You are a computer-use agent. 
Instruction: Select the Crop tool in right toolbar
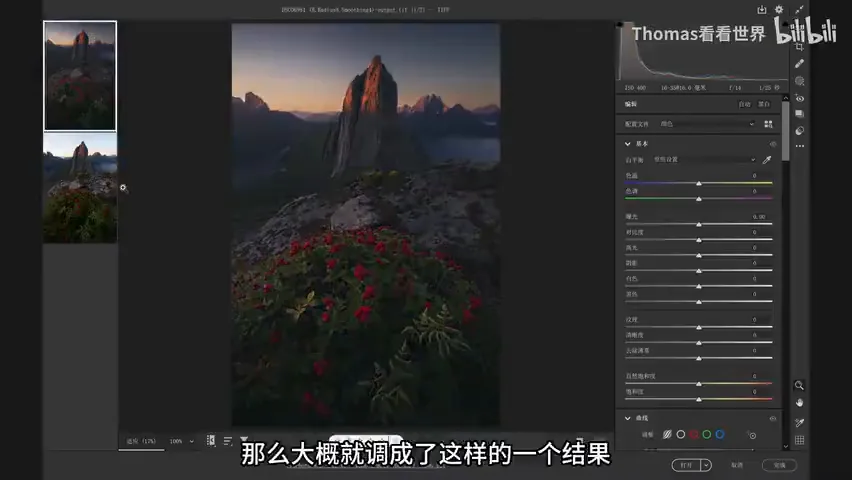(799, 47)
